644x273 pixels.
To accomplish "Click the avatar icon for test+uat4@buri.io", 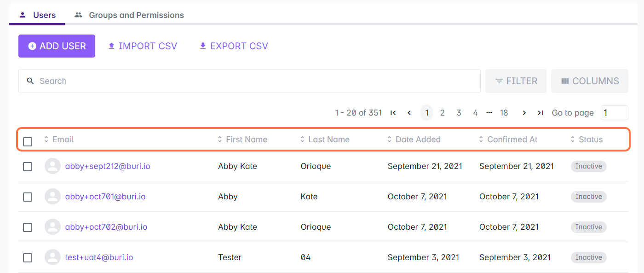I will tap(52, 257).
